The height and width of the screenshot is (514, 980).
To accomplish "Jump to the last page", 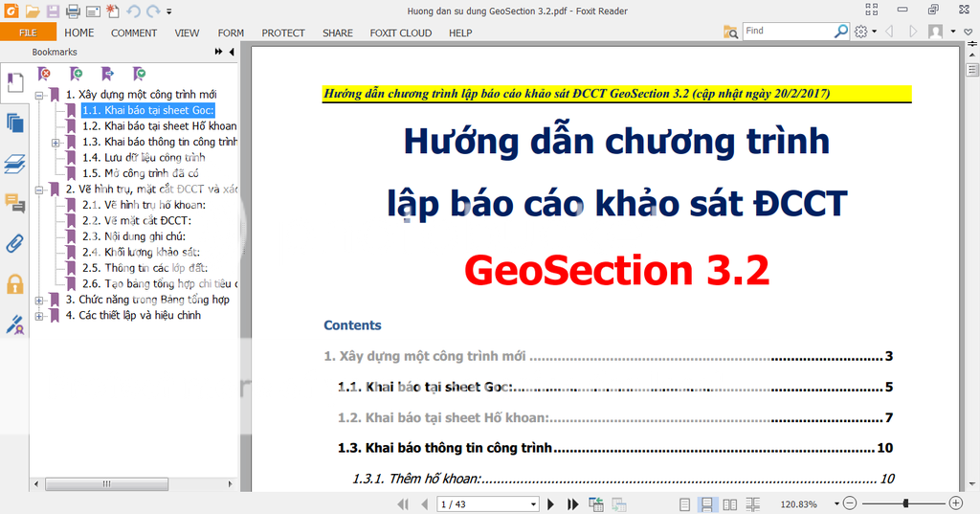I will click(x=572, y=504).
